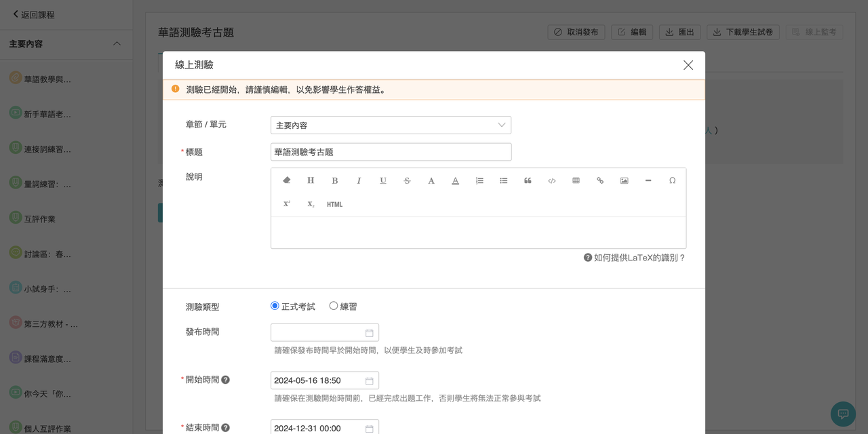The image size is (868, 434).
Task: Apply superscript formatting
Action: [287, 204]
